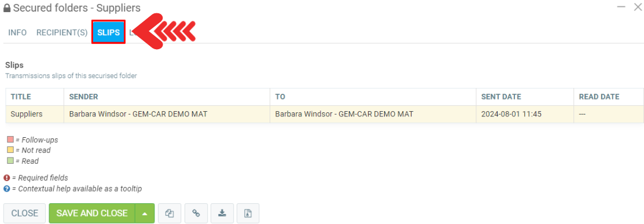
Task: Sort by the SENT DATE column header
Action: pos(501,97)
